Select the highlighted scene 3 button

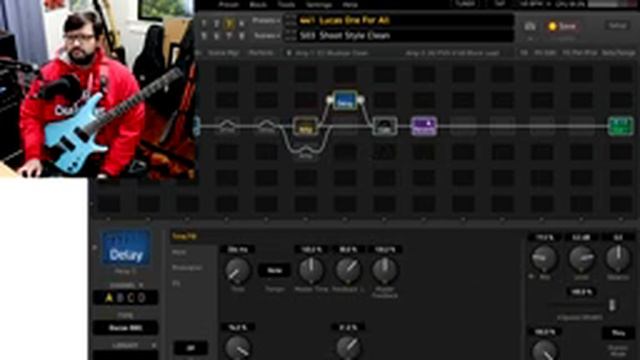(229, 23)
